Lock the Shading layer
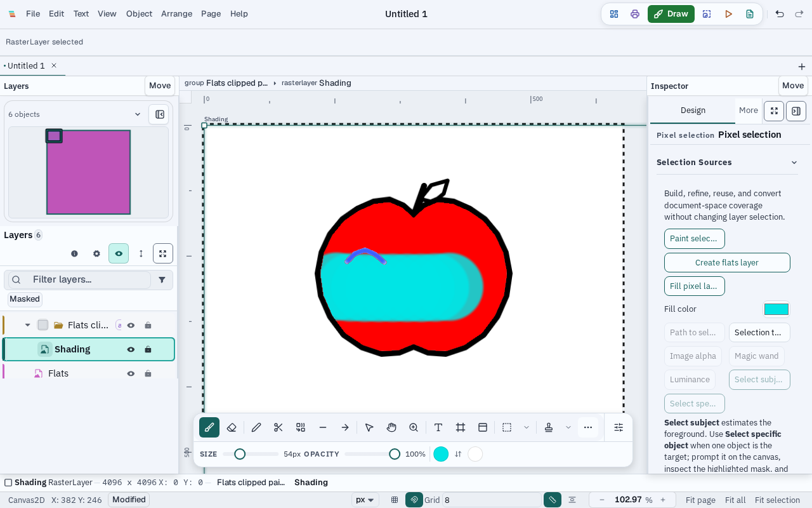Image resolution: width=812 pixels, height=508 pixels. tap(148, 349)
